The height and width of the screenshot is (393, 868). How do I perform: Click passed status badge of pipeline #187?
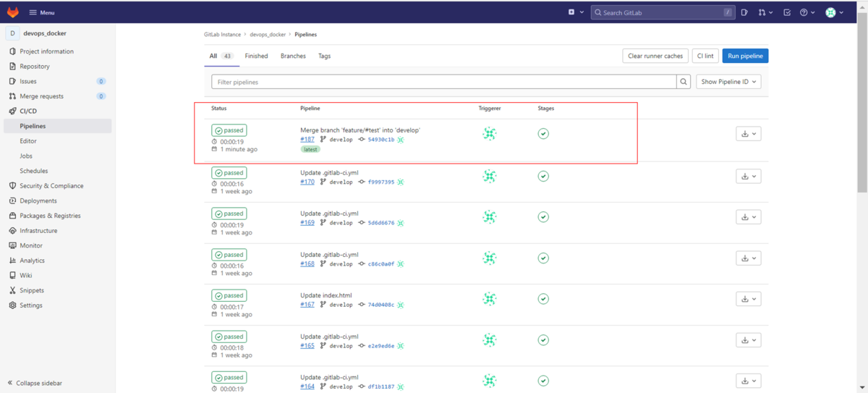(229, 130)
